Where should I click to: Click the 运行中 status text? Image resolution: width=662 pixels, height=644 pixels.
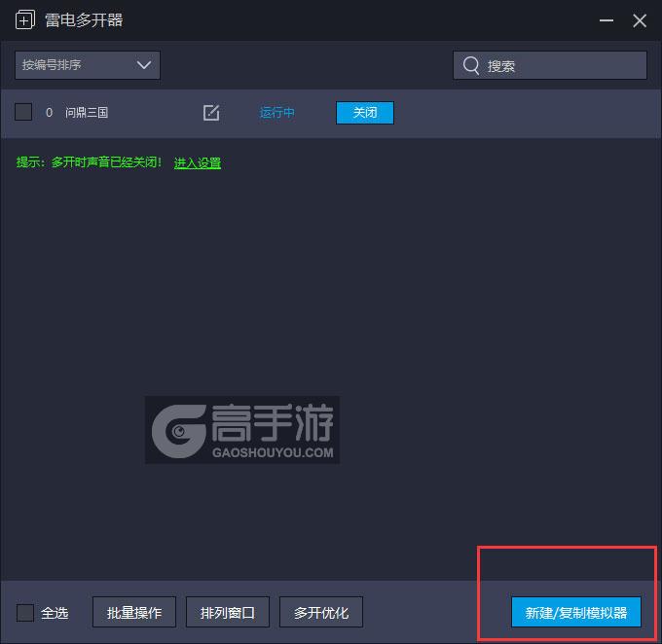[276, 113]
